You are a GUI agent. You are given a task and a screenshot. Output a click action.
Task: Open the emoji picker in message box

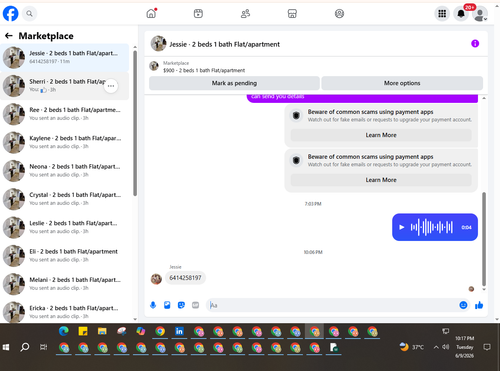pos(463,305)
